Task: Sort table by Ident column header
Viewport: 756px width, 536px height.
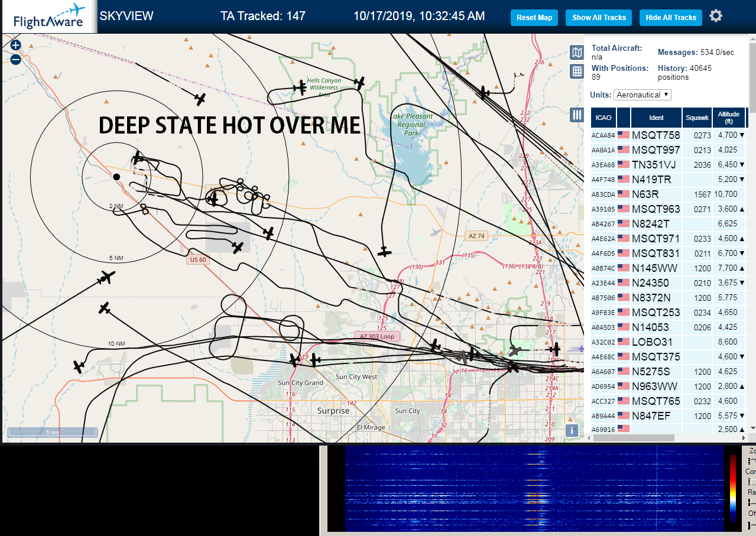Action: click(656, 118)
